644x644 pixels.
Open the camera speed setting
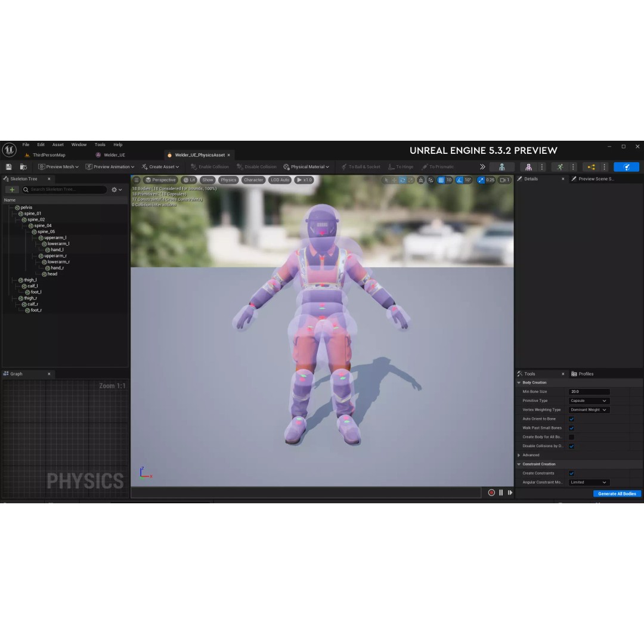[x=504, y=180]
